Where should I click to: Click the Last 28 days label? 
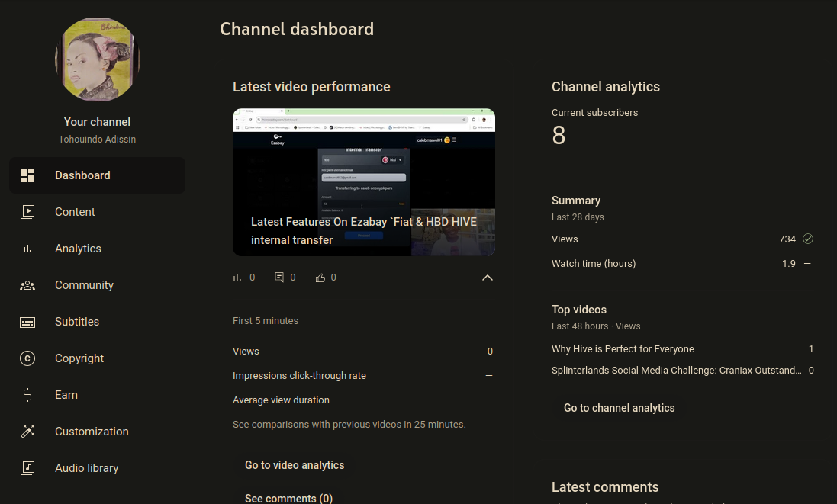(x=578, y=217)
